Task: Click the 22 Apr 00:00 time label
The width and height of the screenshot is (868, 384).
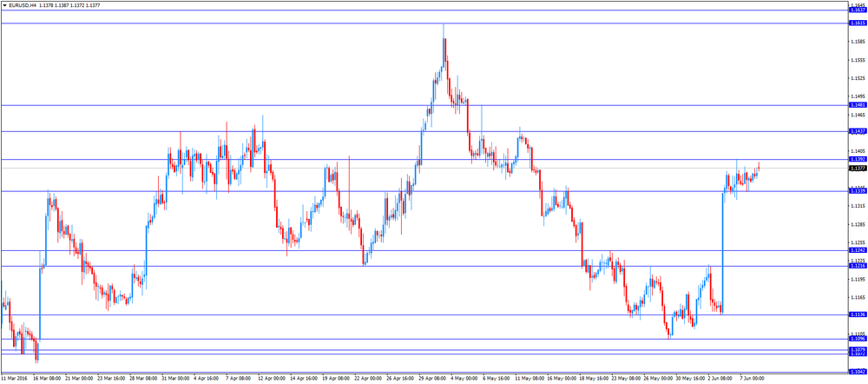Action: pos(368,380)
